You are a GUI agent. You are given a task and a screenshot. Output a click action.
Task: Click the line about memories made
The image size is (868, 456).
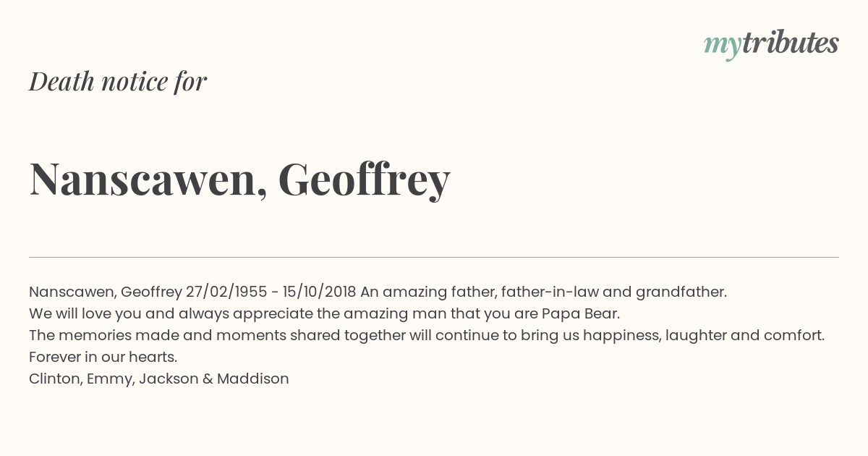[427, 335]
